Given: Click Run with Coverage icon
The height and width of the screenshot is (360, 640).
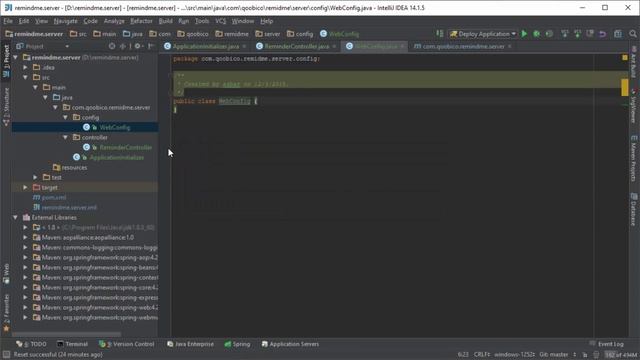Looking at the screenshot, I should pos(549,34).
